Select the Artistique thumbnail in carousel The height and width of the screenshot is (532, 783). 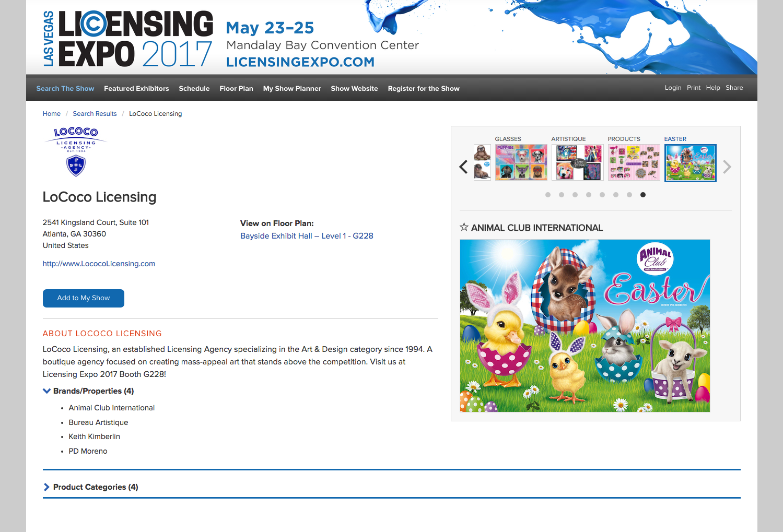coord(578,162)
